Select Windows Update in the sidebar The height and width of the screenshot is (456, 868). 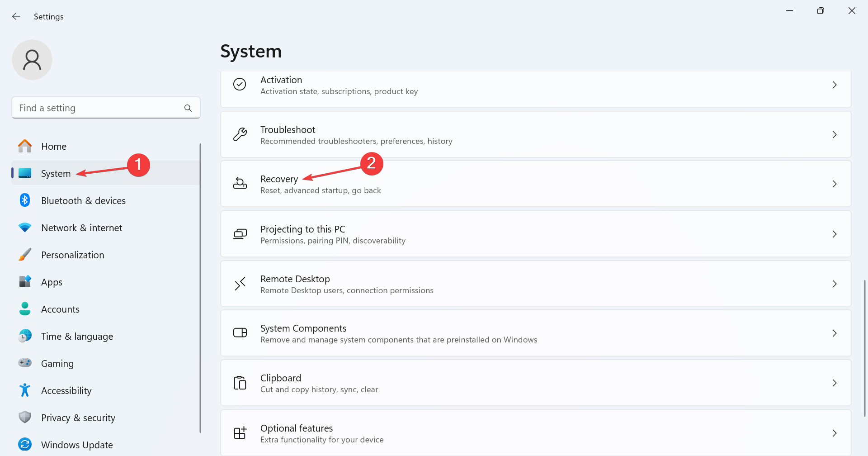pyautogui.click(x=77, y=445)
